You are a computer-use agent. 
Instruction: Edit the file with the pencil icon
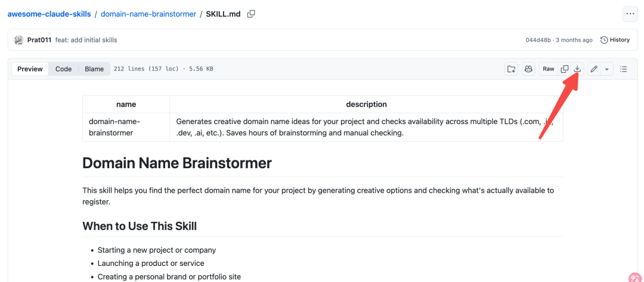pos(594,69)
